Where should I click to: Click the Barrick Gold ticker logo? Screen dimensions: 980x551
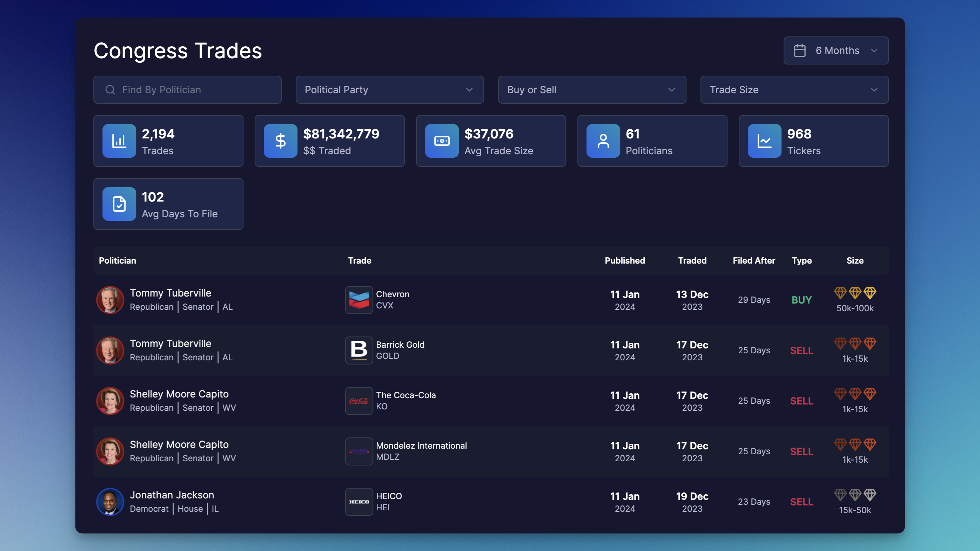tap(358, 350)
